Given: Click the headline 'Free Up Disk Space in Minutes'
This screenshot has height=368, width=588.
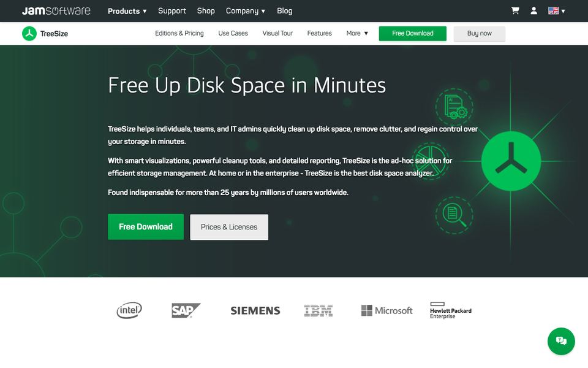Looking at the screenshot, I should point(247,85).
